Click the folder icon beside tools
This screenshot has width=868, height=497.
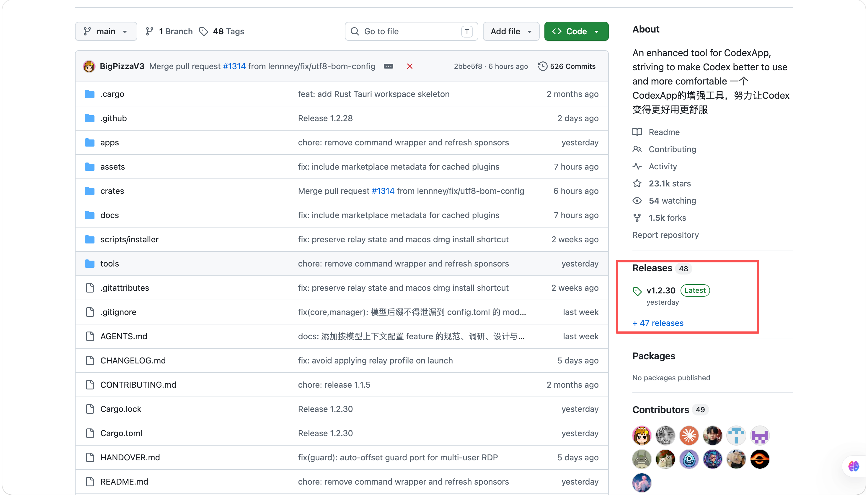coord(90,264)
